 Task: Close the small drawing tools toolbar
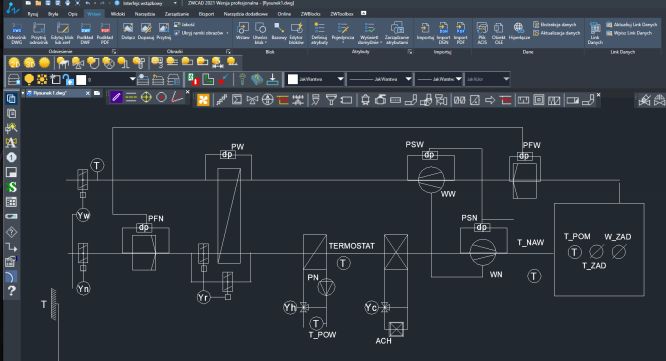[187, 92]
